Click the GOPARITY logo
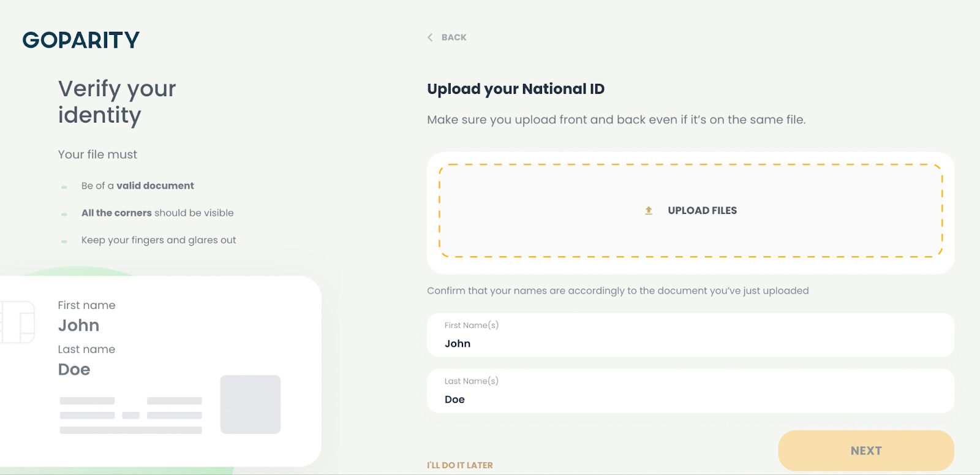The image size is (980, 475). (81, 40)
